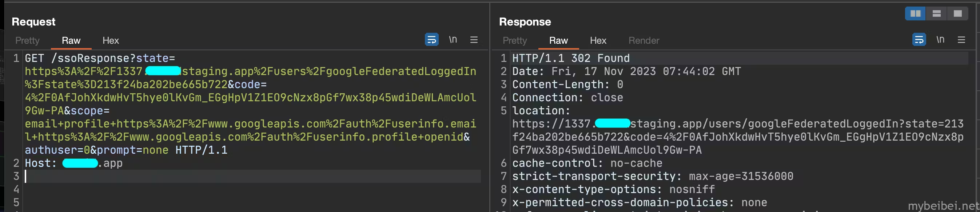Click the location: header name

click(541, 111)
